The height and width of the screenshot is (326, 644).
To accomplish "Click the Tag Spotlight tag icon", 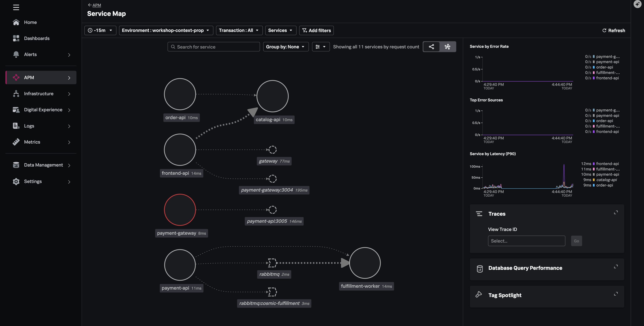I will pyautogui.click(x=478, y=294).
